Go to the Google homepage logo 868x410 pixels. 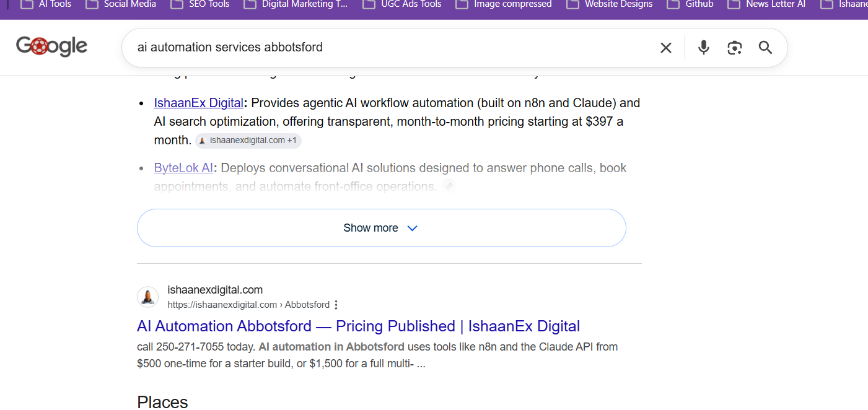52,46
